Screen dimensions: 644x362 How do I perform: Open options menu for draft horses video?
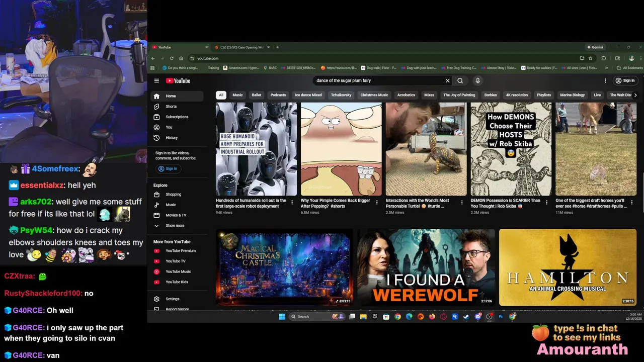tap(632, 203)
